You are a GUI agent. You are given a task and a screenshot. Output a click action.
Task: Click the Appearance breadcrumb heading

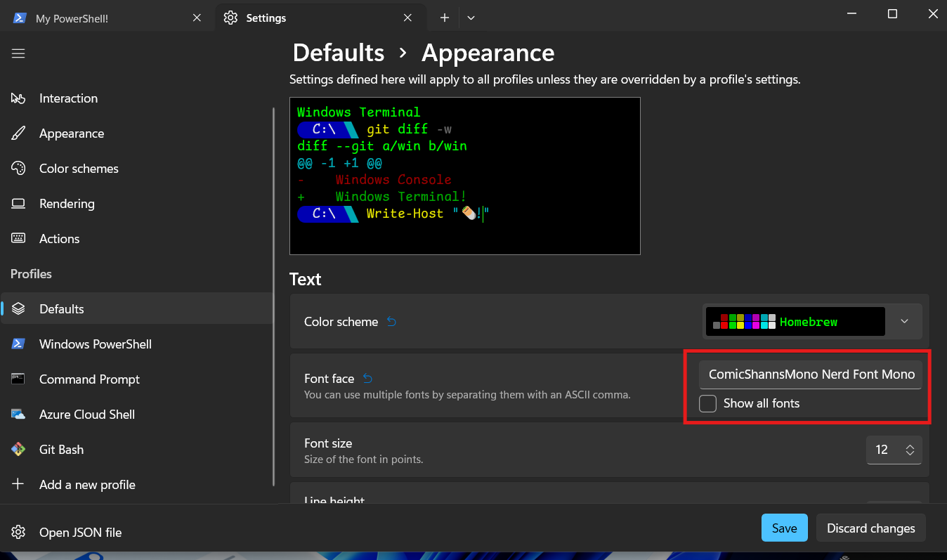[488, 53]
